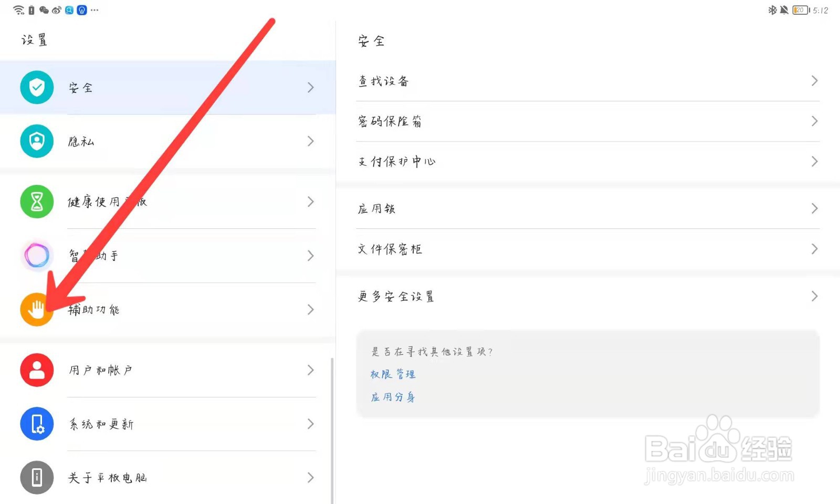Open 更多安全设置 entry
The height and width of the screenshot is (504, 840).
click(x=396, y=297)
